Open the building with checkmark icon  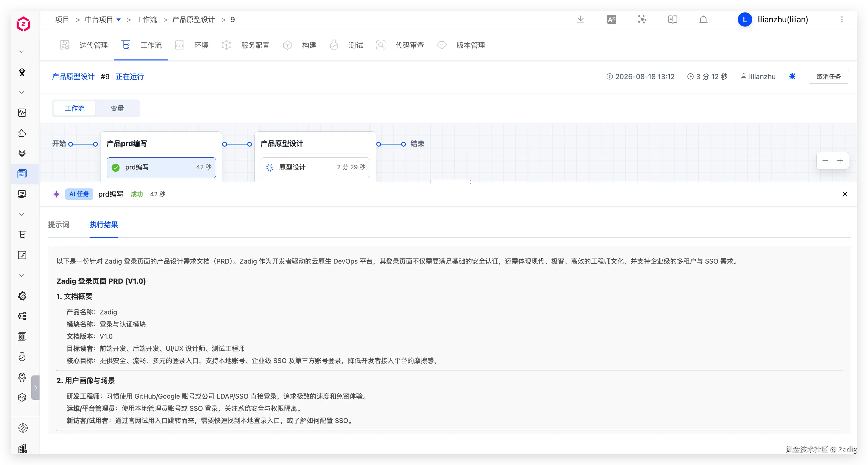coord(23,448)
